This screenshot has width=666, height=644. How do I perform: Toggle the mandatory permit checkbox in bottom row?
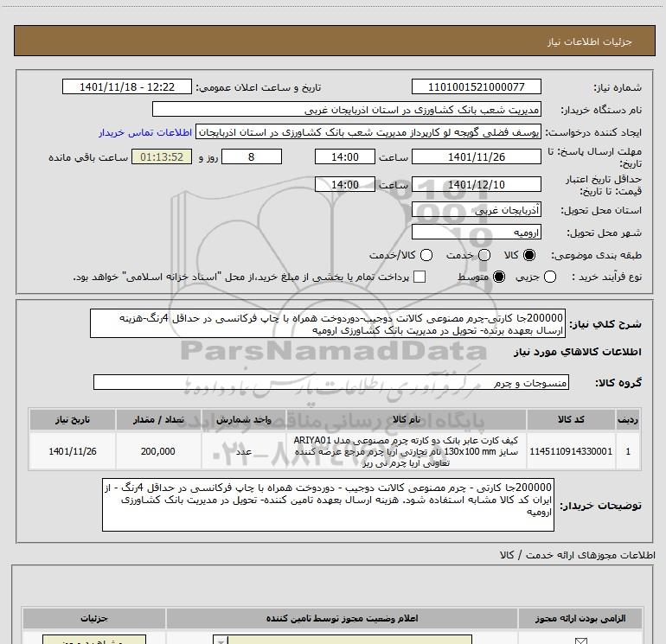[x=580, y=641]
